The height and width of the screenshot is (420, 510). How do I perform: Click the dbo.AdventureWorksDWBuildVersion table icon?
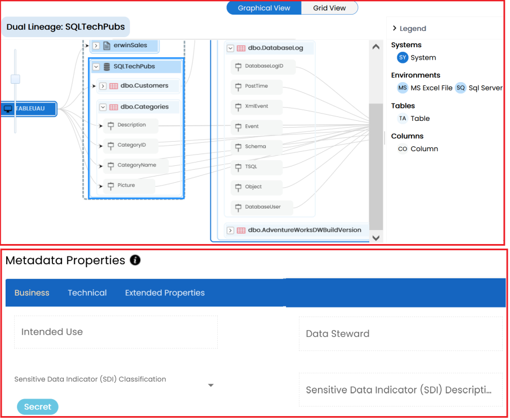[241, 231]
